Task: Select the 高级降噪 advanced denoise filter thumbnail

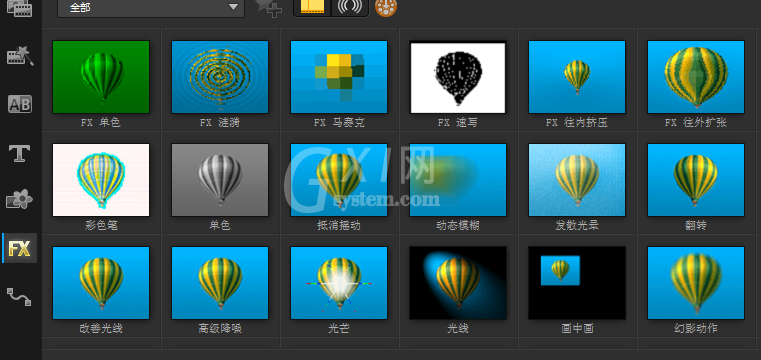Action: [x=220, y=283]
